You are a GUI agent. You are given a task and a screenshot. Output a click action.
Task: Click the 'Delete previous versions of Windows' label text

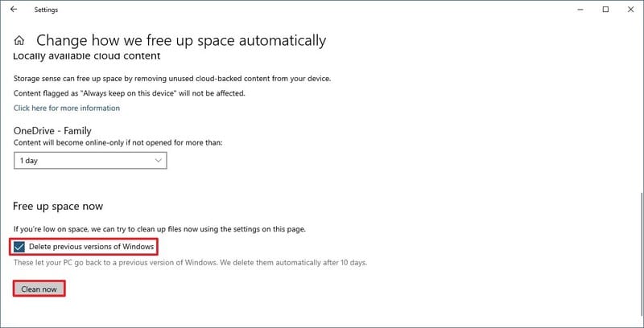click(90, 246)
